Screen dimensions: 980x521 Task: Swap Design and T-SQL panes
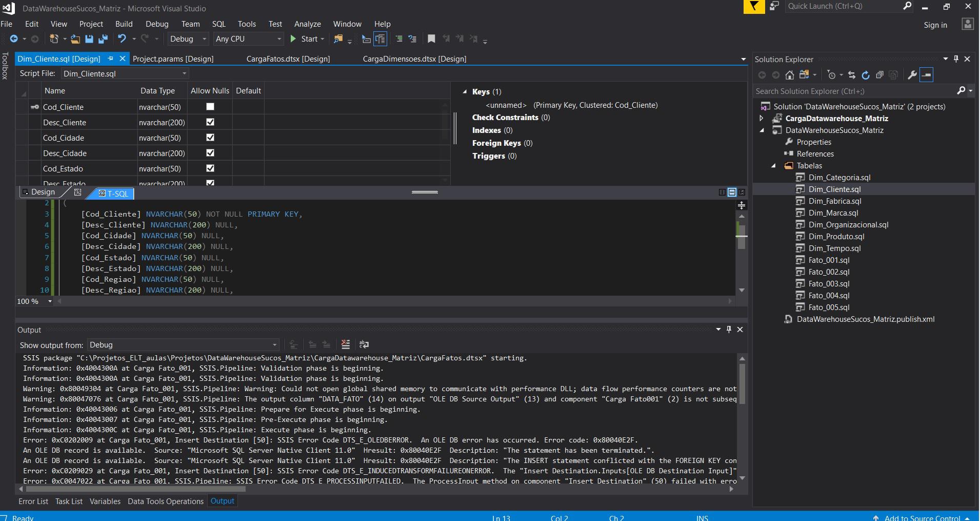[x=78, y=192]
